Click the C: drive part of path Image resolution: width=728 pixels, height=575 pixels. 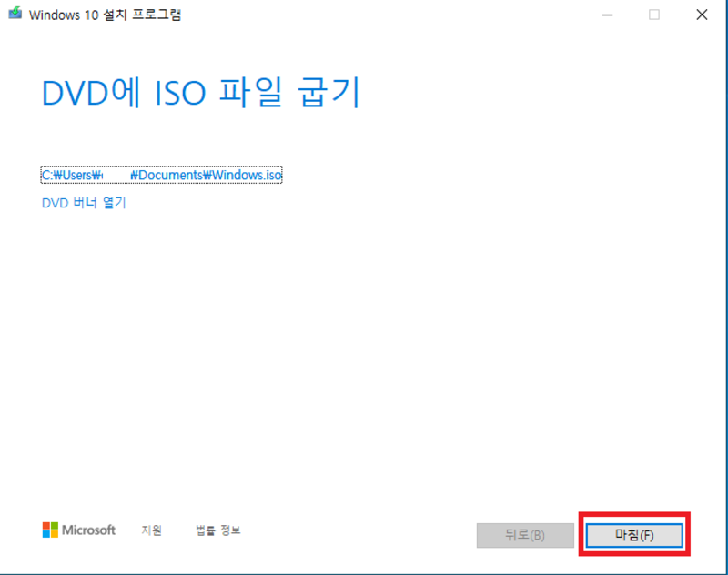click(x=47, y=176)
